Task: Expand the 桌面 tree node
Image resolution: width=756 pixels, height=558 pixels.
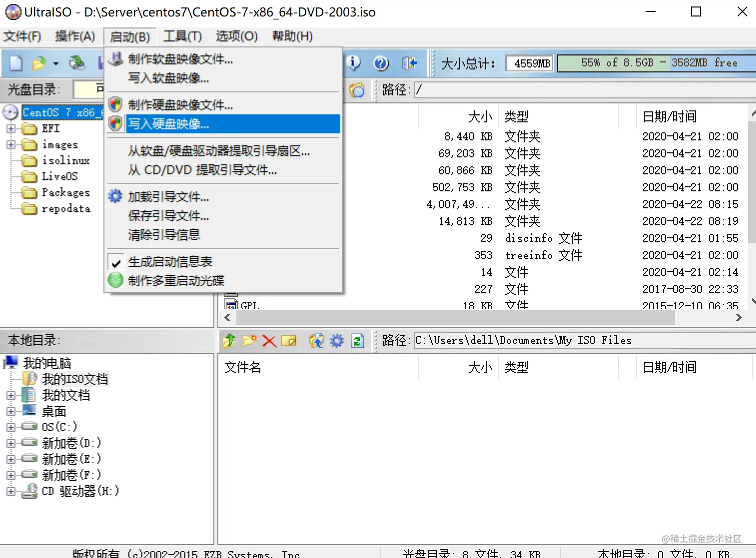Action: (11, 412)
